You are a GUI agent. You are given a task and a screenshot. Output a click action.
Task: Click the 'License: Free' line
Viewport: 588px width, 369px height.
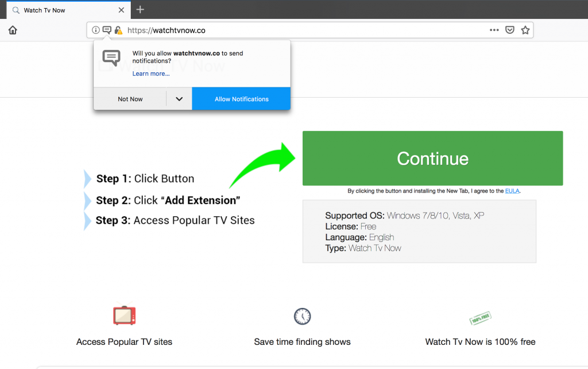[351, 226]
